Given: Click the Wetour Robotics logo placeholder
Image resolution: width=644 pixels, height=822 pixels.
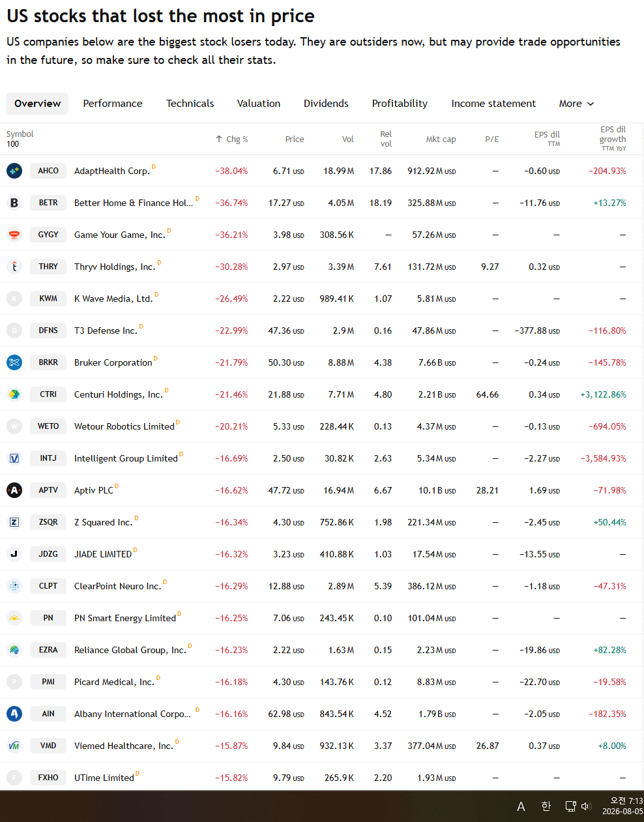Looking at the screenshot, I should click(x=14, y=426).
